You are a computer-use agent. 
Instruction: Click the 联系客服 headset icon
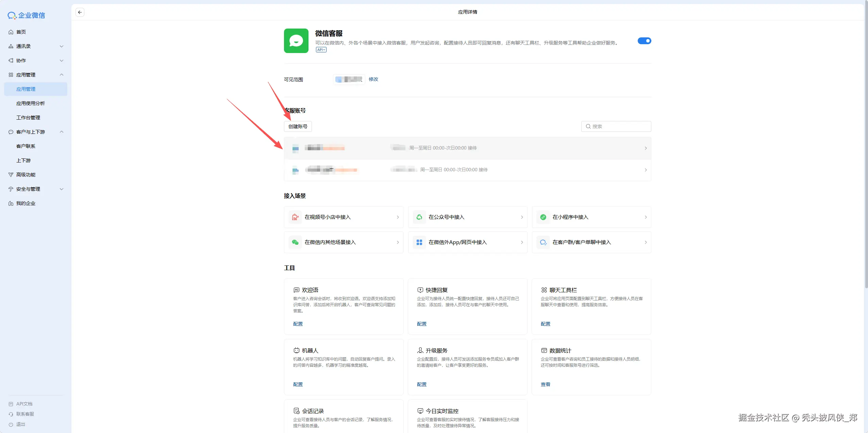(11, 414)
